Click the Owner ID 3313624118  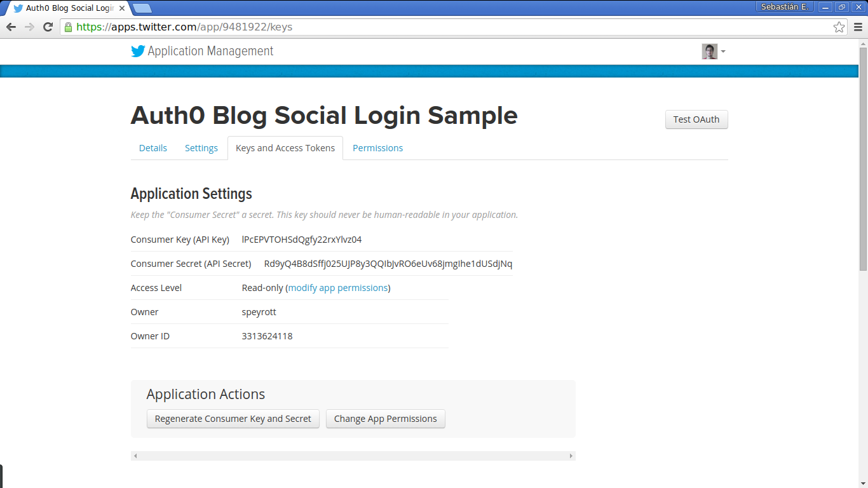pos(268,336)
